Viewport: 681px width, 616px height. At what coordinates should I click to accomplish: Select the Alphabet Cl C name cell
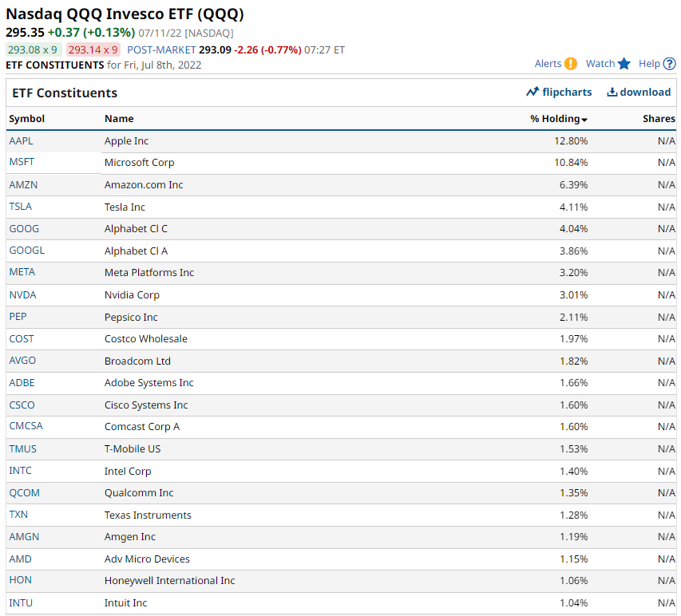136,229
